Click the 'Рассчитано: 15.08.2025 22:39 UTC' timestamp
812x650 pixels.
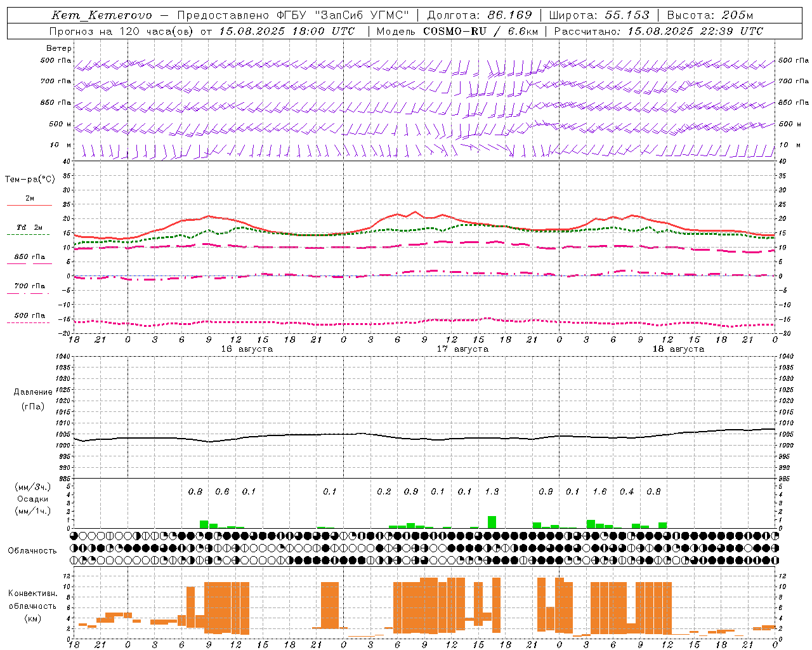(x=658, y=31)
